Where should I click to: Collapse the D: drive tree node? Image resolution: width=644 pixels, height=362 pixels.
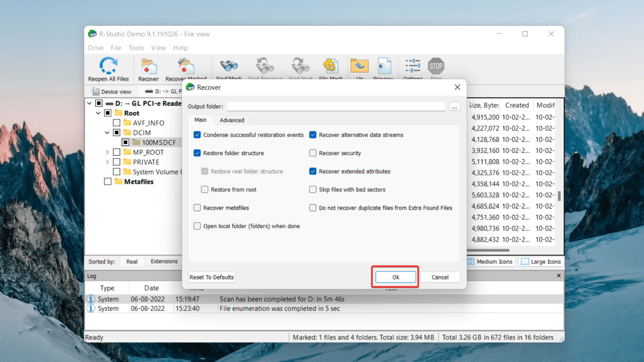tap(89, 103)
